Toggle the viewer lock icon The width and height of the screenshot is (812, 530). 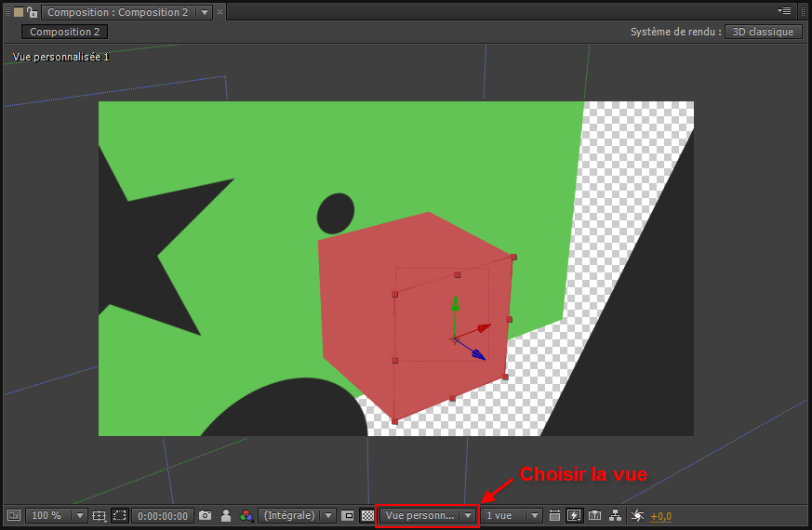click(x=33, y=12)
